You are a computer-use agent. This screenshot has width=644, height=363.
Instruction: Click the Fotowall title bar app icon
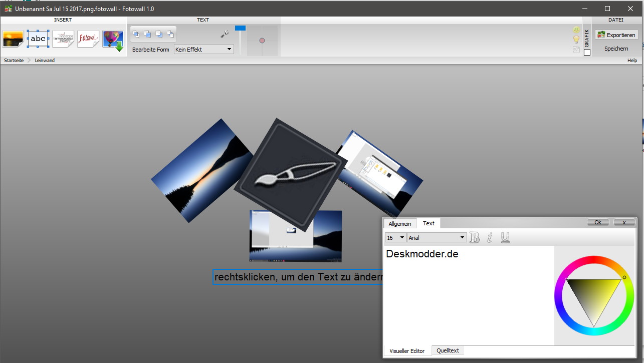[8, 9]
